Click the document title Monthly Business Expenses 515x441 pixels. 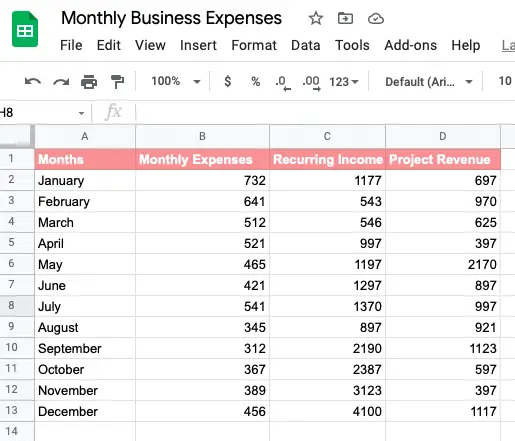point(171,18)
